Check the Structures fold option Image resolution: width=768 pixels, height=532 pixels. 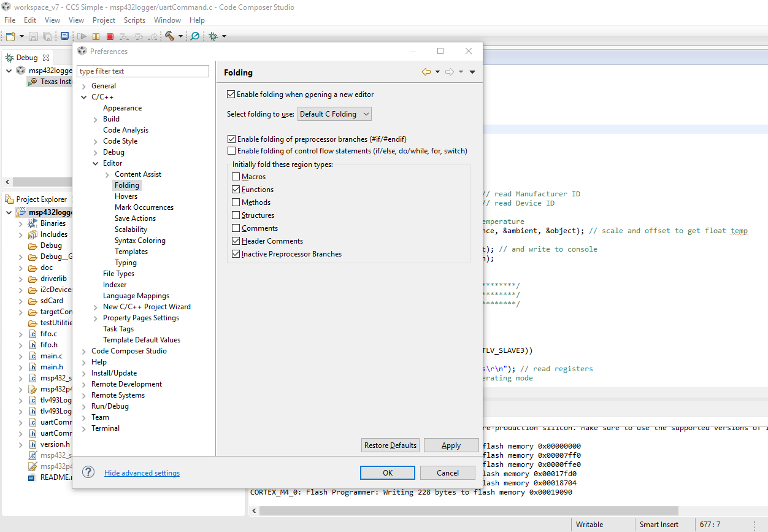236,215
